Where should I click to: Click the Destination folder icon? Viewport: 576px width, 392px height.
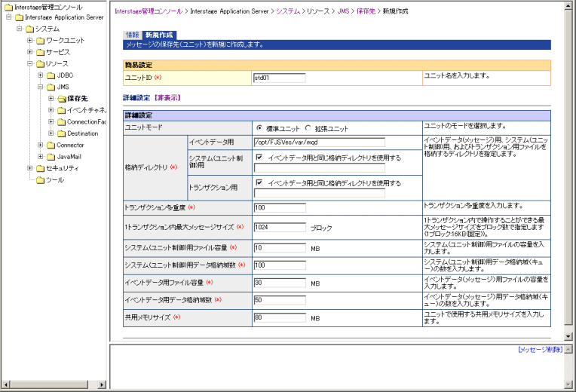pyautogui.click(x=60, y=133)
